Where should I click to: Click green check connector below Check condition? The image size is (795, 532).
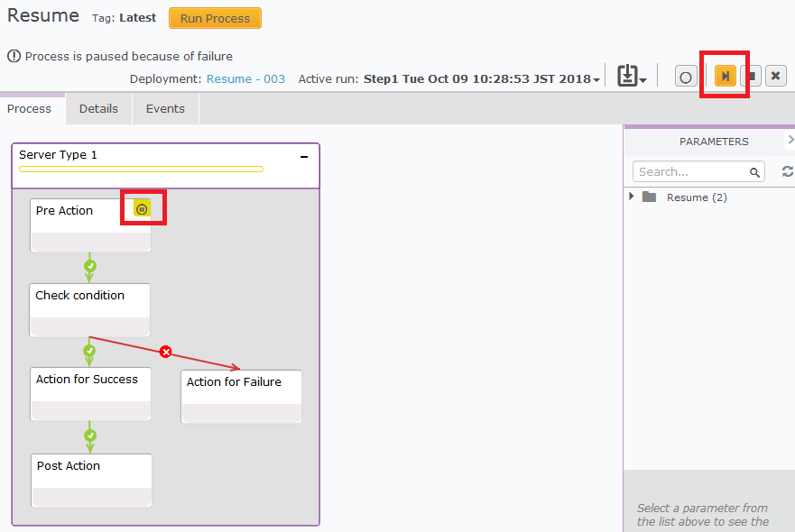click(x=89, y=351)
